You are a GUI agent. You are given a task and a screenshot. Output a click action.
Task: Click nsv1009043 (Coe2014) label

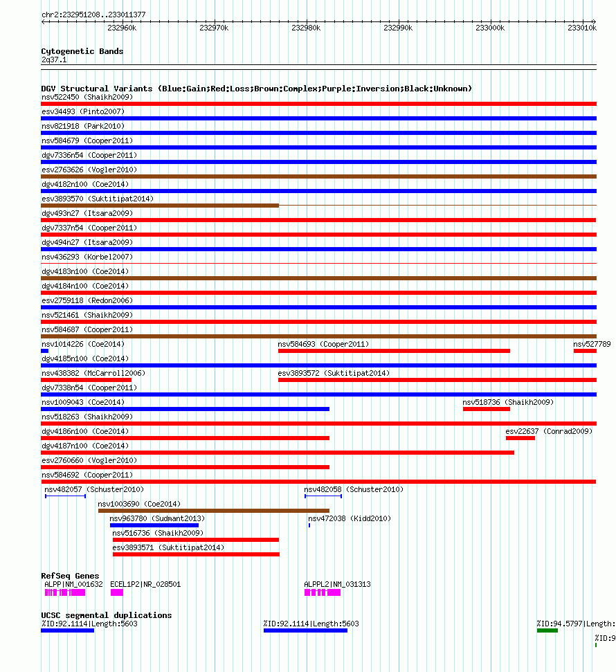pos(83,402)
